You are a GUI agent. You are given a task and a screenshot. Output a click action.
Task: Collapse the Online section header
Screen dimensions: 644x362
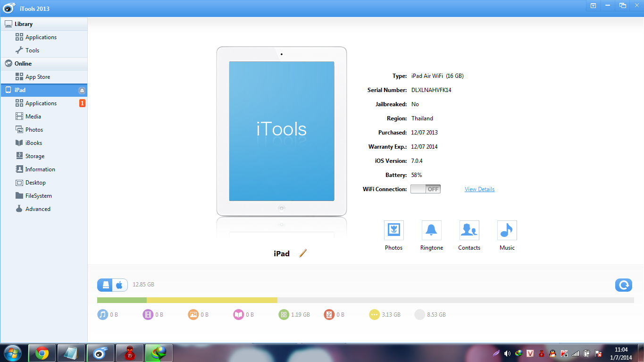(44, 63)
